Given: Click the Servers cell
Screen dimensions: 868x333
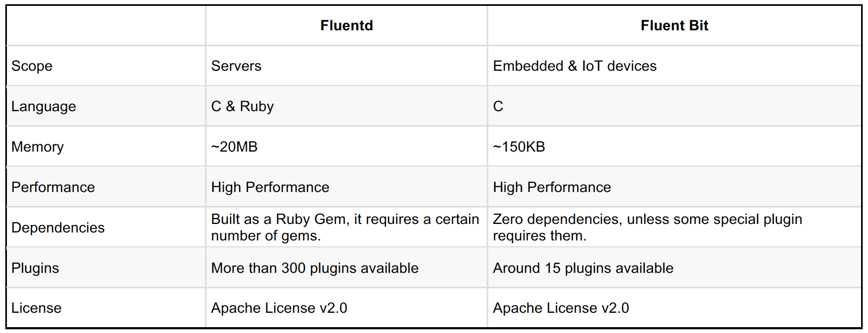Looking at the screenshot, I should 236,66.
